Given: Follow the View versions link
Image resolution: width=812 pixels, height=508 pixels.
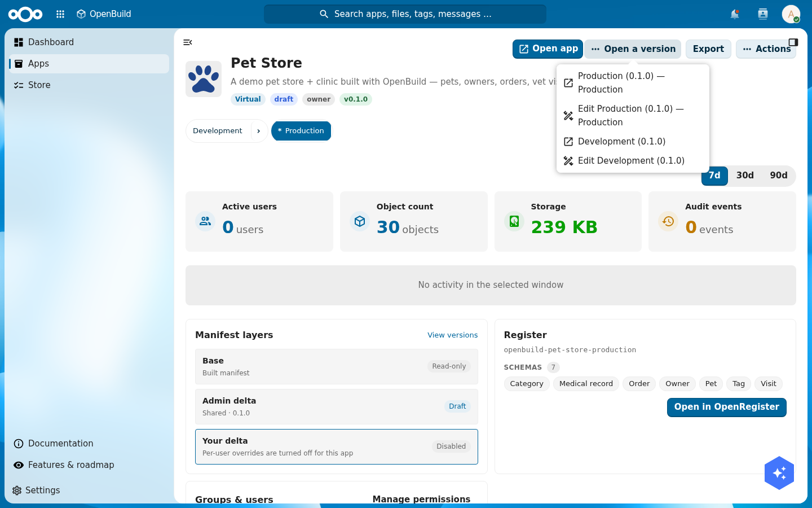Looking at the screenshot, I should [452, 335].
